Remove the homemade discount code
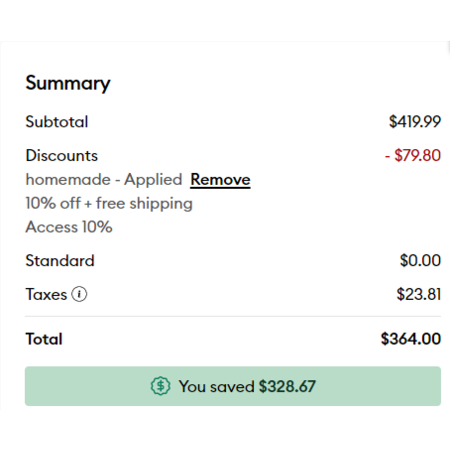This screenshot has width=450, height=450. (220, 180)
